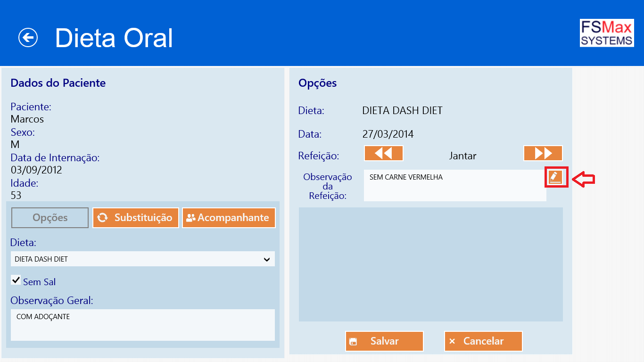The height and width of the screenshot is (362, 644).
Task: Click the age value 53
Action: pos(16,195)
